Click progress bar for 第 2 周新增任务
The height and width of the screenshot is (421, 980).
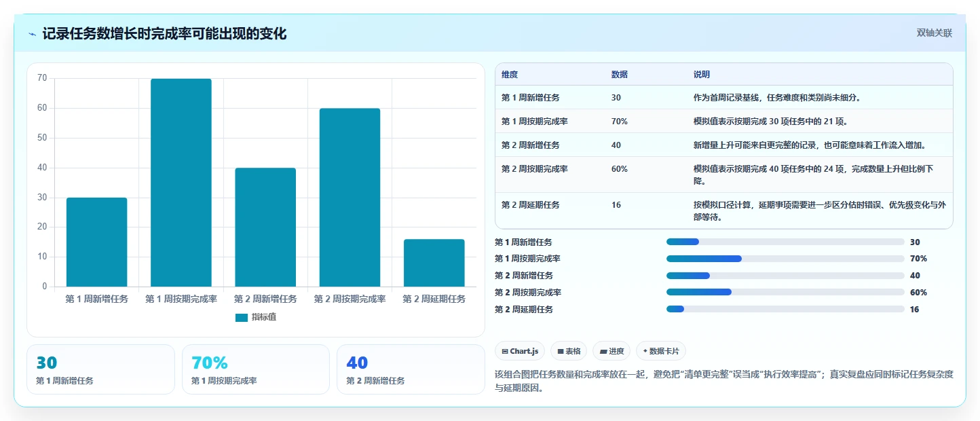[x=785, y=276]
